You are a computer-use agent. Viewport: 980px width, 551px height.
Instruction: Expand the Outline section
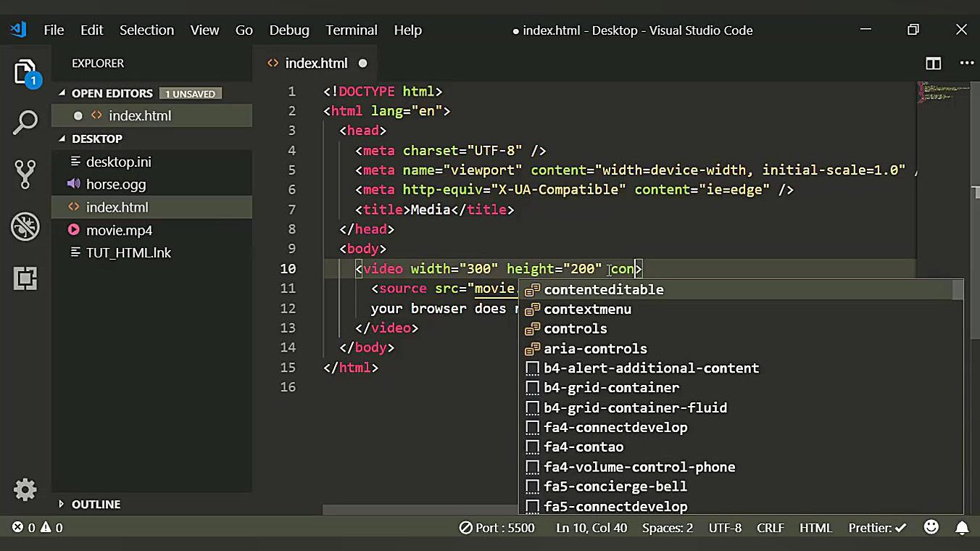62,504
